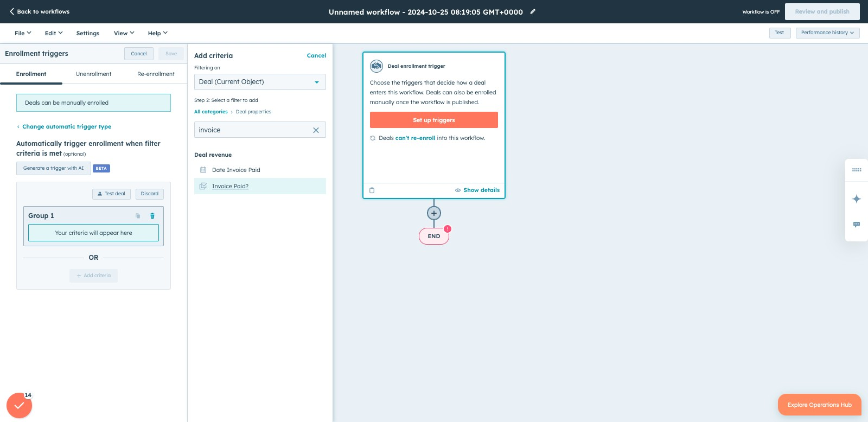Click the Workflow is OFF status text
This screenshot has width=868, height=422.
761,12
